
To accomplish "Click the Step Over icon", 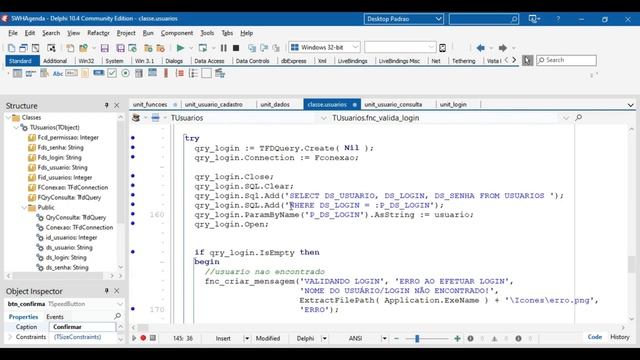I will (x=264, y=48).
